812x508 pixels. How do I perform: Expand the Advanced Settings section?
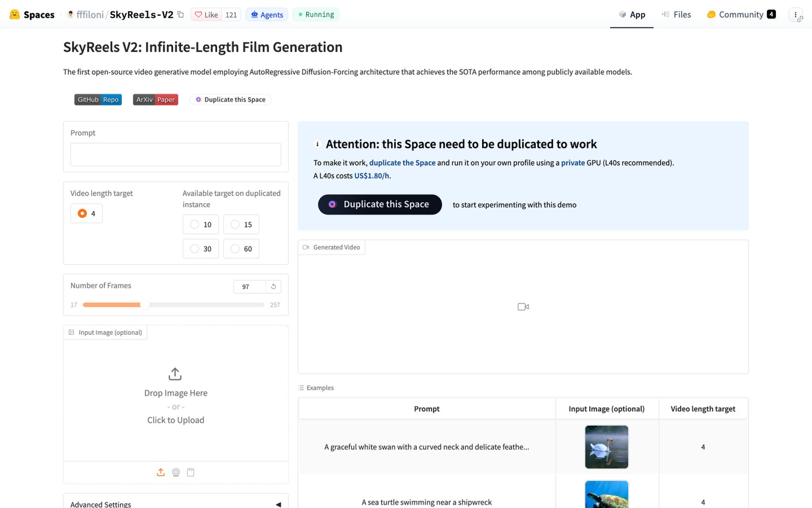(x=176, y=504)
